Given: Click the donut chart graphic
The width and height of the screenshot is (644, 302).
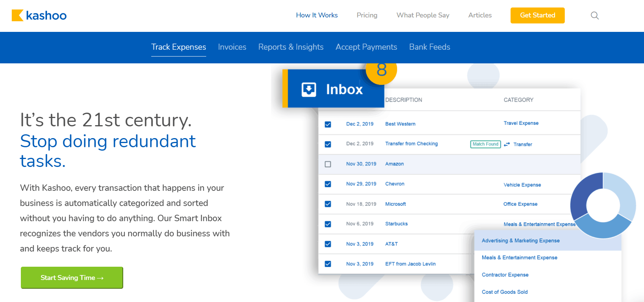Looking at the screenshot, I should coord(603,205).
